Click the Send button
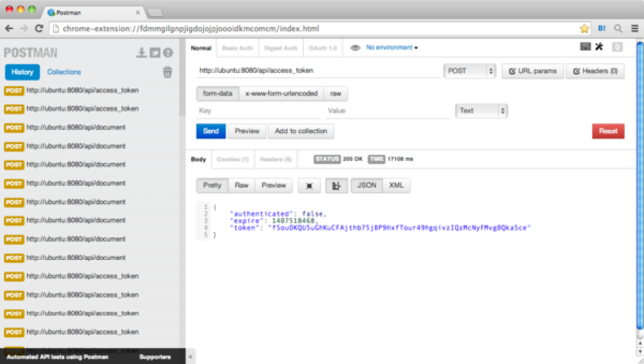This screenshot has height=364, width=644. coord(211,131)
